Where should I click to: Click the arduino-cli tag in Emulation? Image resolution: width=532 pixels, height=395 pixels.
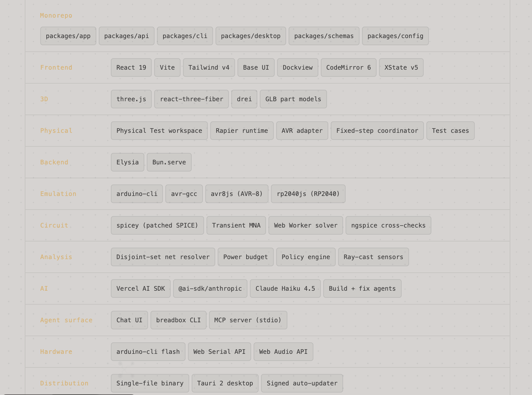137,194
